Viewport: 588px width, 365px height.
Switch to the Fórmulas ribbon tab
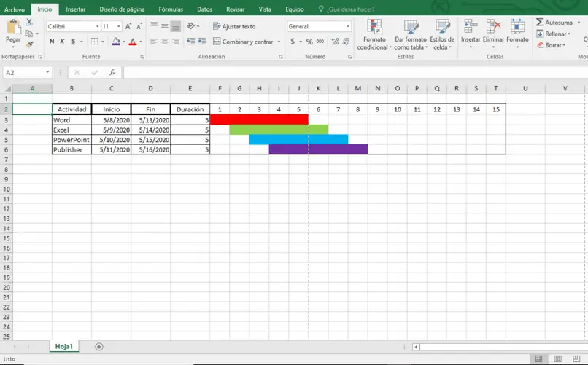point(171,9)
